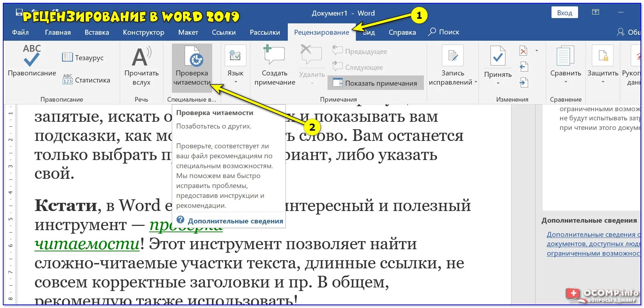Switch to the Рассылки tab
This screenshot has width=644, height=308.
(265, 32)
